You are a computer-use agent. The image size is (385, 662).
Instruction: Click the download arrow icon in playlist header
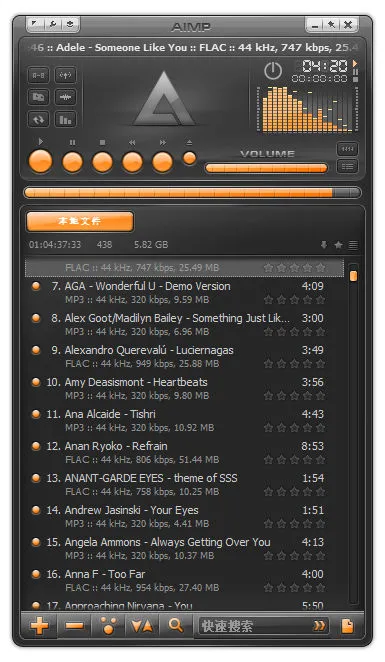click(x=324, y=245)
